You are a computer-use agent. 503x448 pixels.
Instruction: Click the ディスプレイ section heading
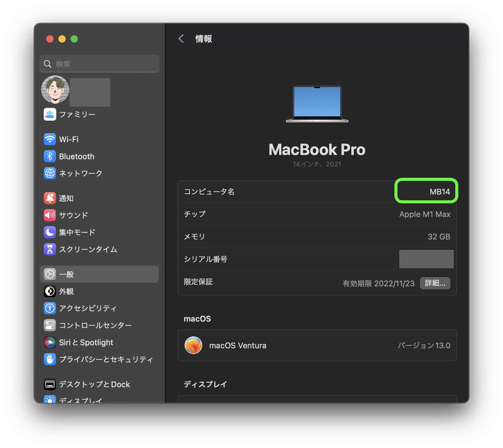[x=205, y=384]
